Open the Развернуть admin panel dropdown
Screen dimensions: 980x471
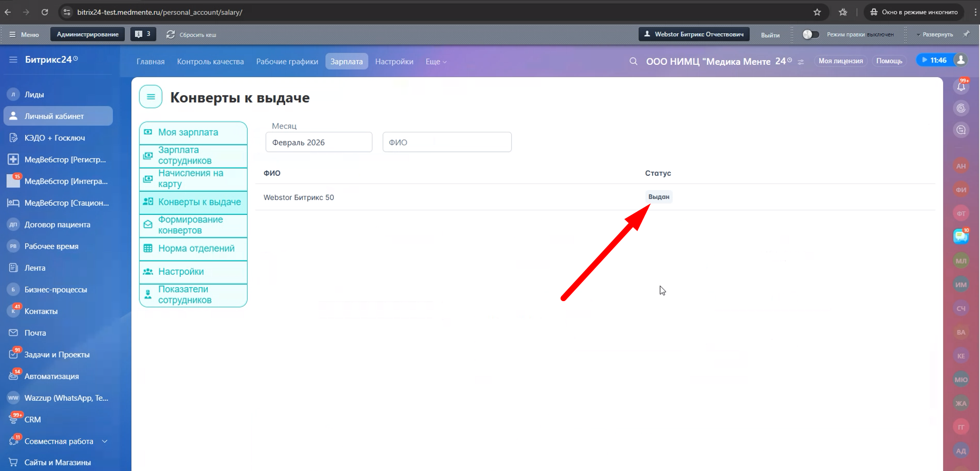934,34
